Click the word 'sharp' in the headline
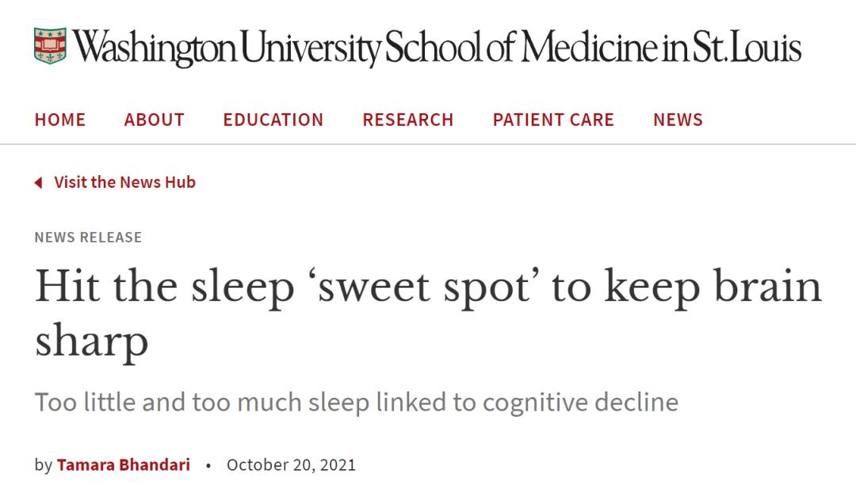The width and height of the screenshot is (856, 504). coord(91,341)
